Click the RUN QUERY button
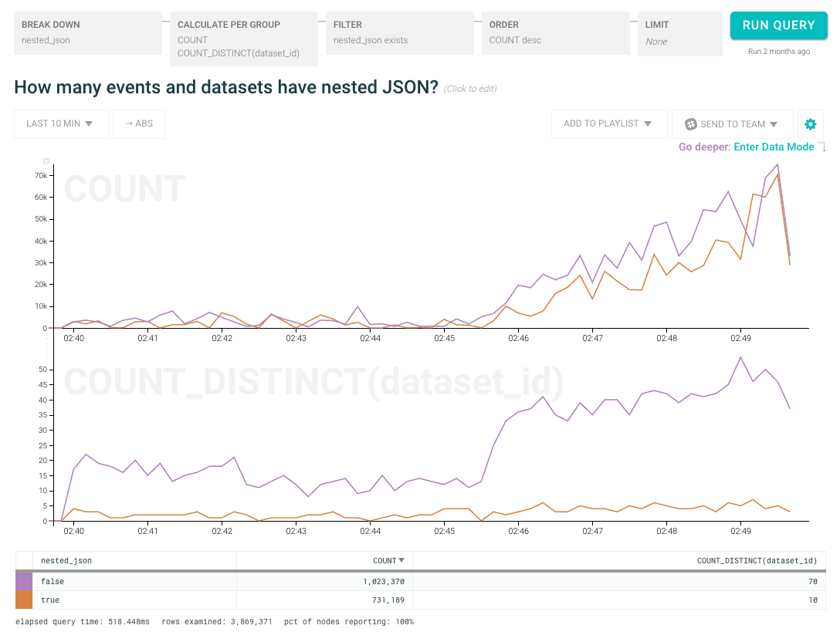 pos(778,25)
